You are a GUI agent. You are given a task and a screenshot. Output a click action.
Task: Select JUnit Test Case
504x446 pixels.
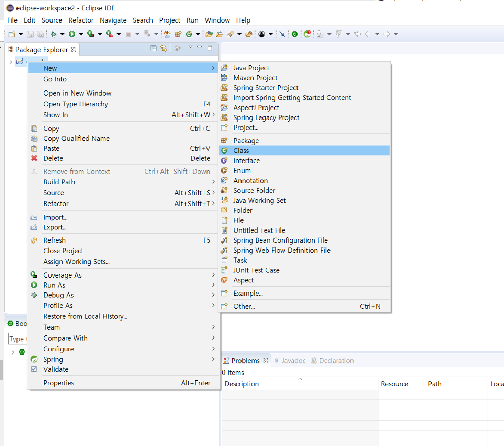tap(304, 270)
